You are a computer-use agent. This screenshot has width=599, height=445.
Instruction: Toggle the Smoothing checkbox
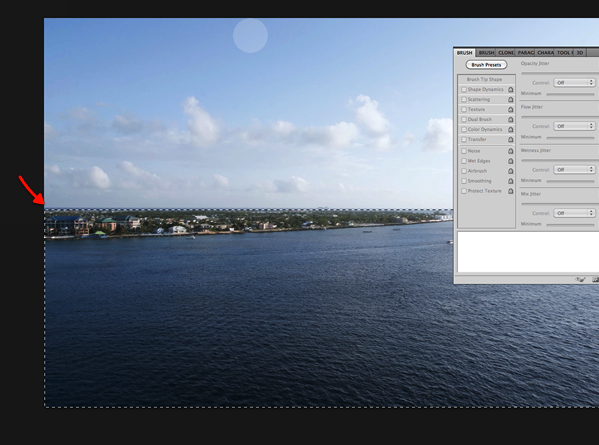pos(464,181)
